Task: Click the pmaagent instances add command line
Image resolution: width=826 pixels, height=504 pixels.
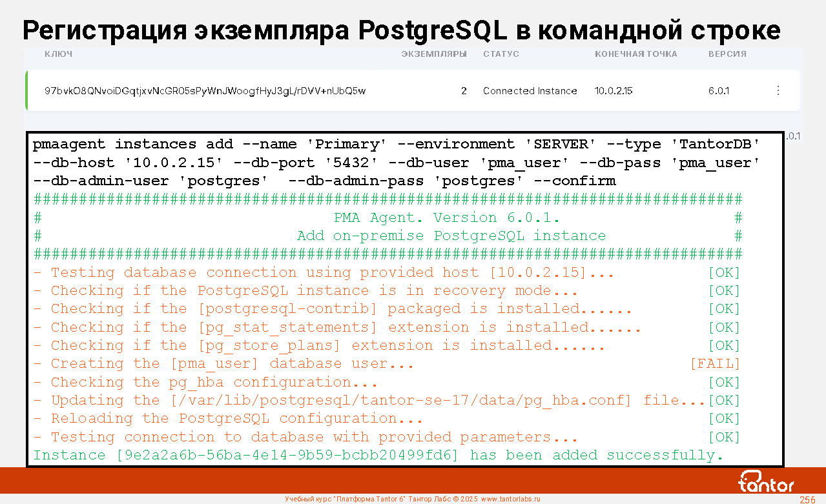Action: tap(396, 145)
